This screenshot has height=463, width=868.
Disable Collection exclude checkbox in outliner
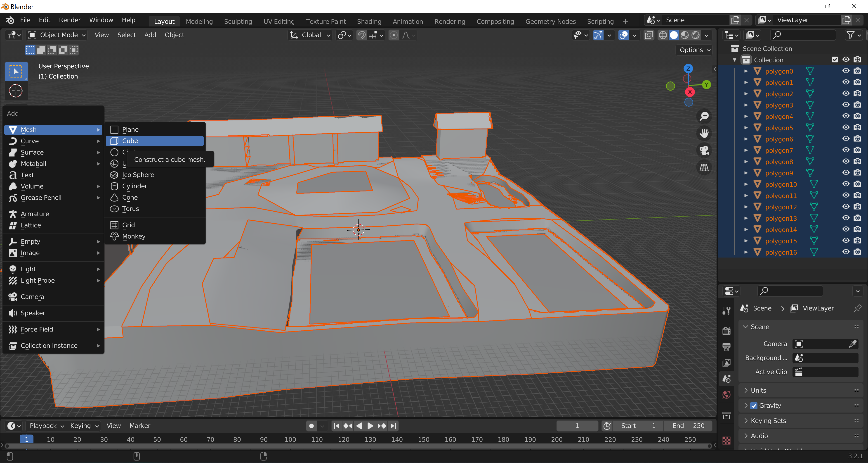coord(835,60)
